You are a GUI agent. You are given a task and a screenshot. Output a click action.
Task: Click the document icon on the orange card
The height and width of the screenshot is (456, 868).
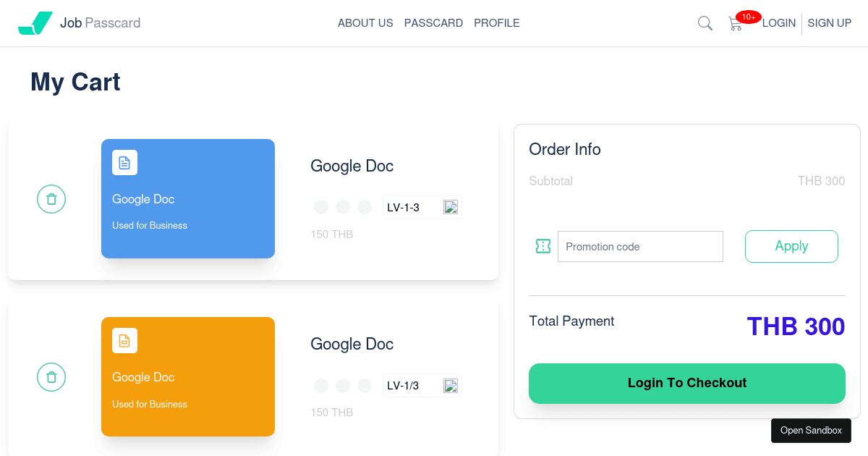124,340
